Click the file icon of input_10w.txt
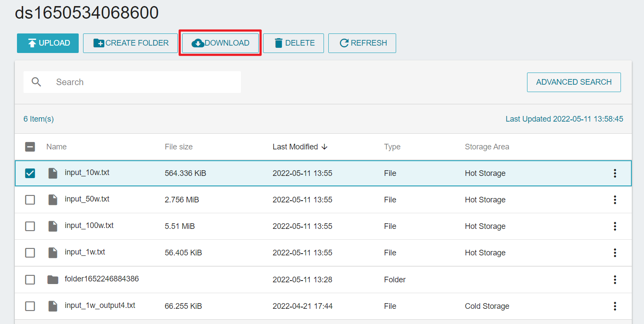 pyautogui.click(x=53, y=173)
